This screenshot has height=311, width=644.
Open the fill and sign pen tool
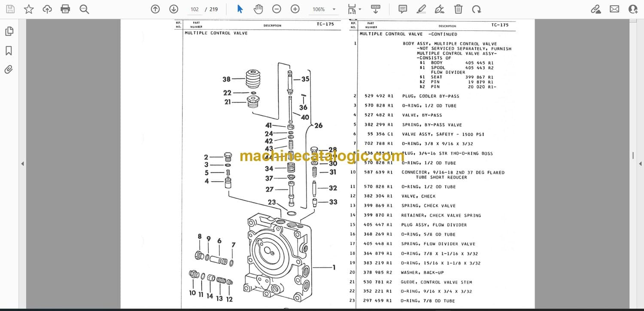[x=440, y=9]
